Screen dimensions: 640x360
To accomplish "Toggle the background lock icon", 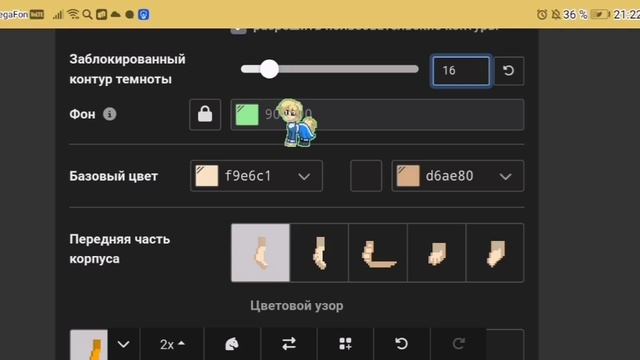I will 205,114.
